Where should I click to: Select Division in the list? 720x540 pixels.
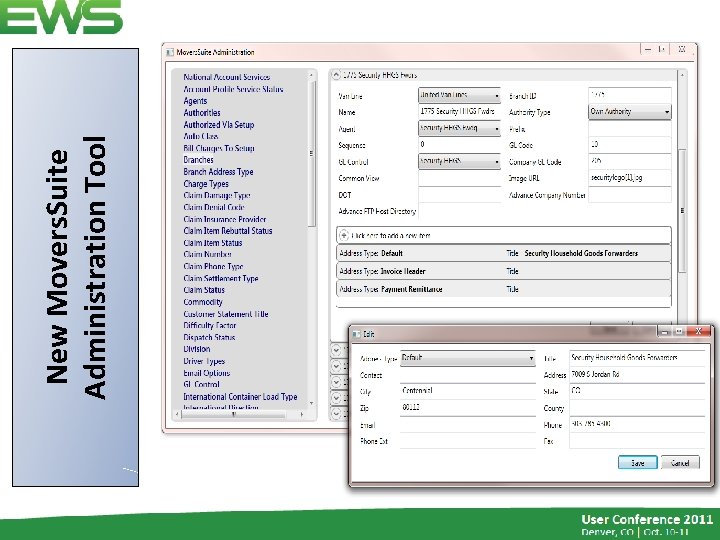coord(197,349)
